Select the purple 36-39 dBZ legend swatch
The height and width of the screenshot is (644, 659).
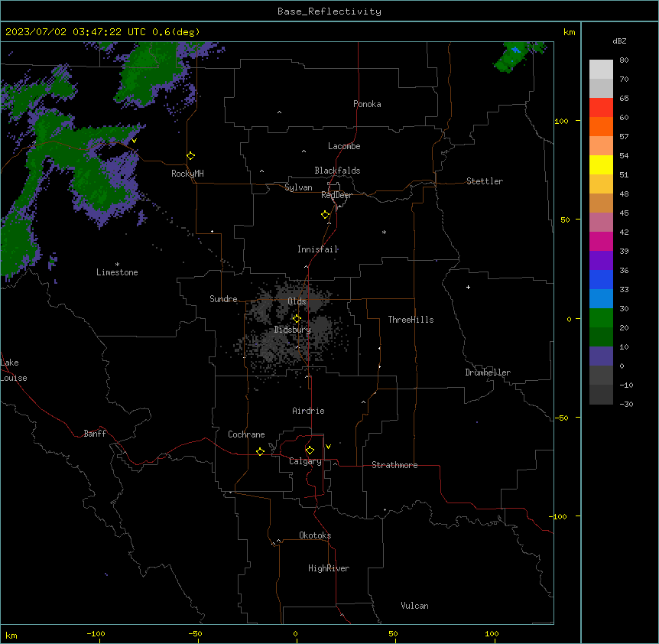[601, 261]
